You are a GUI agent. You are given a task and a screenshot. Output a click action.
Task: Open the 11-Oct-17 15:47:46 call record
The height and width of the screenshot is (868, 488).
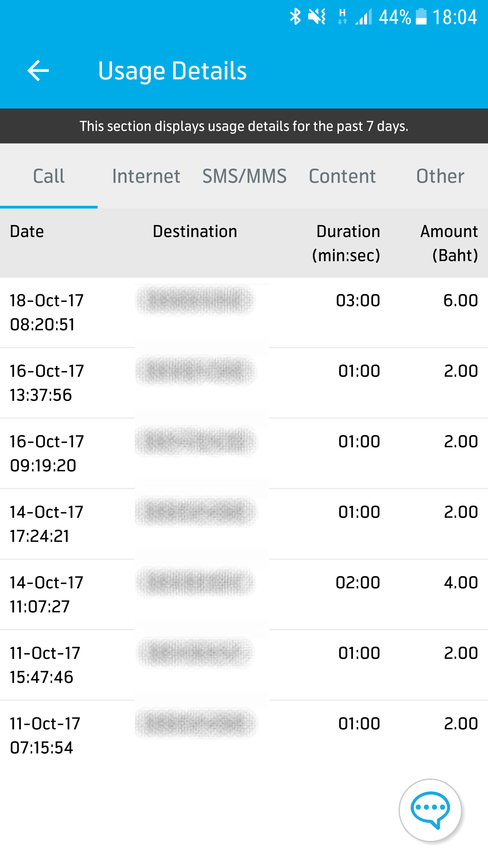(x=244, y=665)
